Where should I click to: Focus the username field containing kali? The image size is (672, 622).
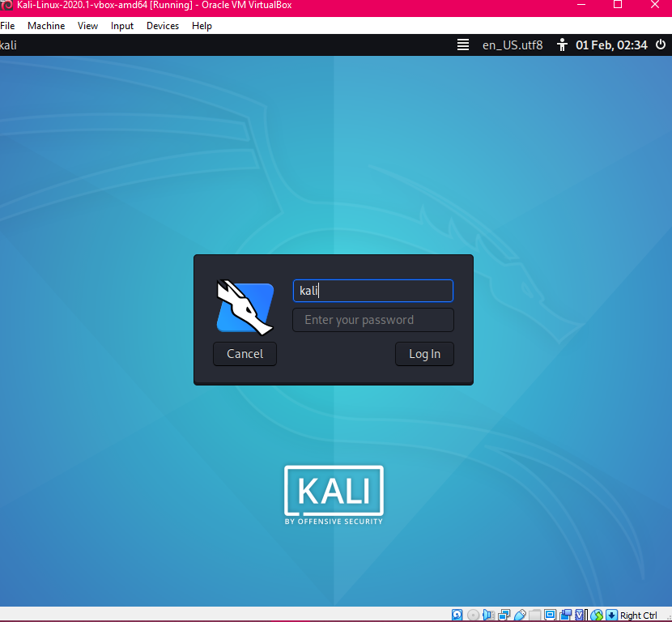(x=372, y=291)
